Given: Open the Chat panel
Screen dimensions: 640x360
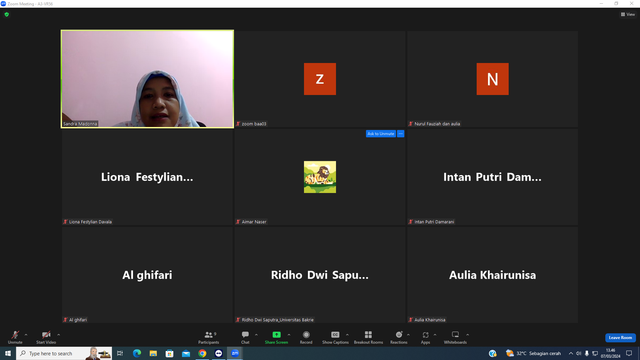Looking at the screenshot, I should (x=245, y=337).
